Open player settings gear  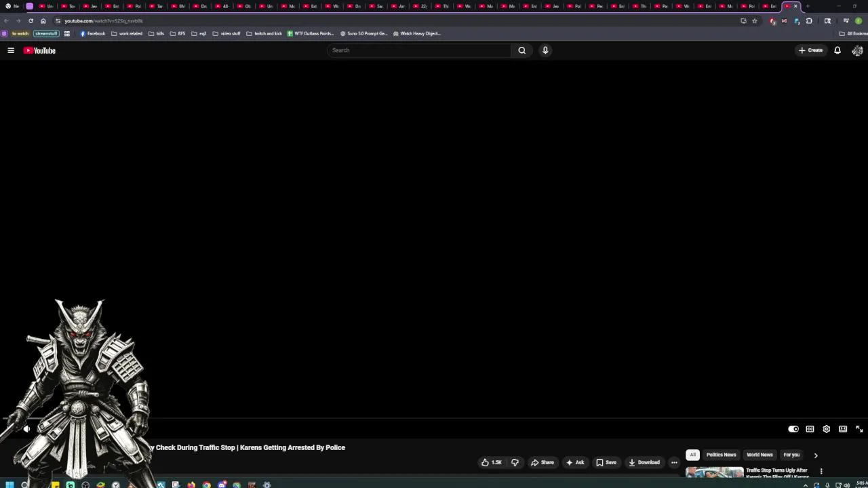click(826, 429)
